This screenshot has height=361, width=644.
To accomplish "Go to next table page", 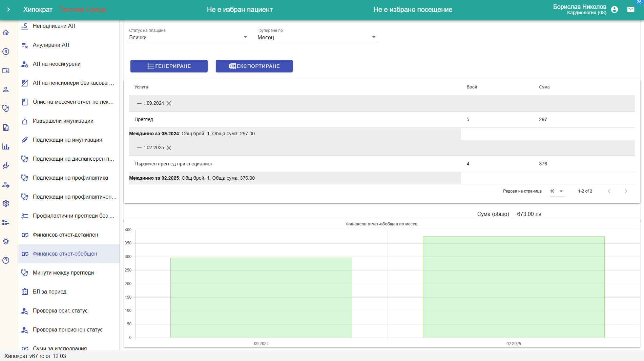I will [626, 191].
